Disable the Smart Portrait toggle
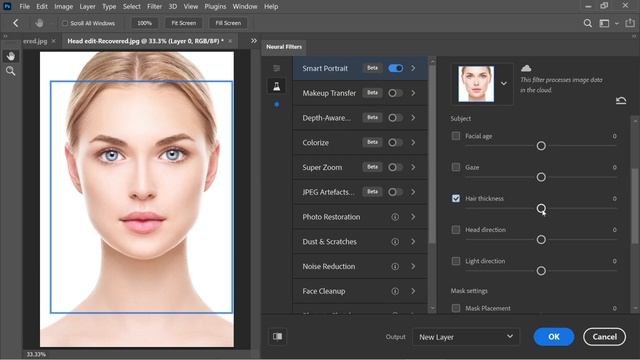 point(396,68)
